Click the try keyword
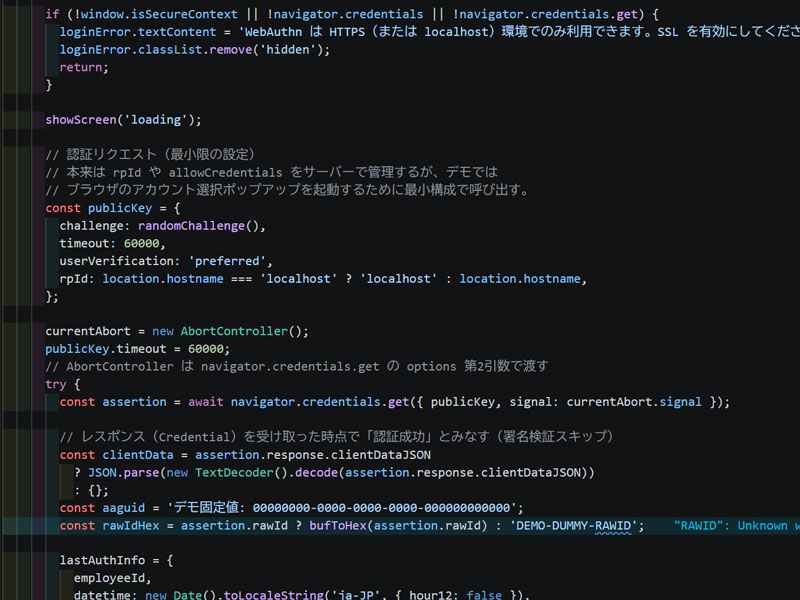800x600 pixels. [56, 384]
